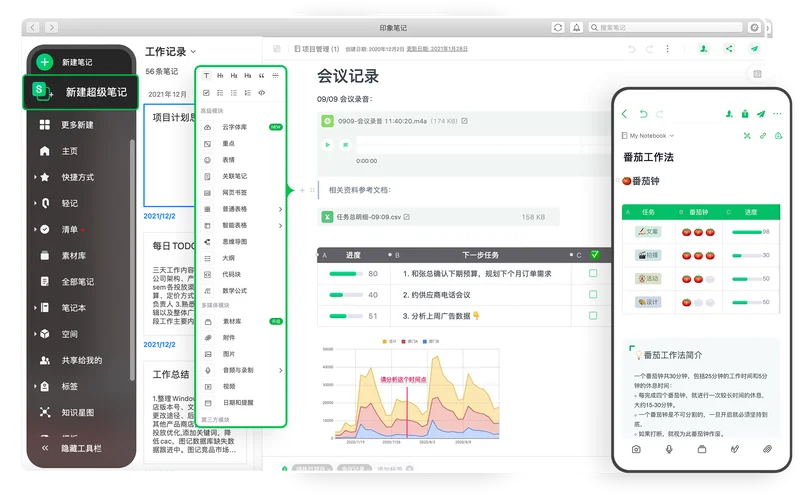Open notifications bell icon in title bar
The width and height of the screenshot is (810, 500).
pyautogui.click(x=577, y=27)
